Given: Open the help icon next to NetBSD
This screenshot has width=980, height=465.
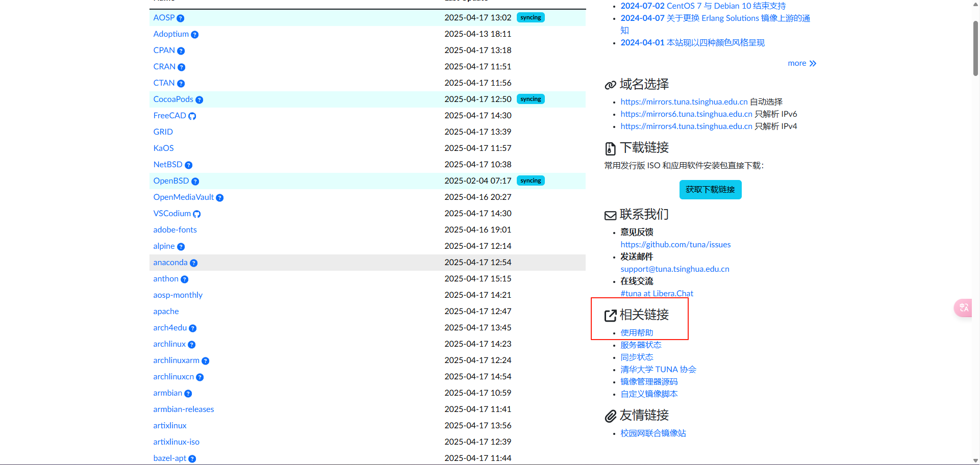Looking at the screenshot, I should pyautogui.click(x=189, y=165).
